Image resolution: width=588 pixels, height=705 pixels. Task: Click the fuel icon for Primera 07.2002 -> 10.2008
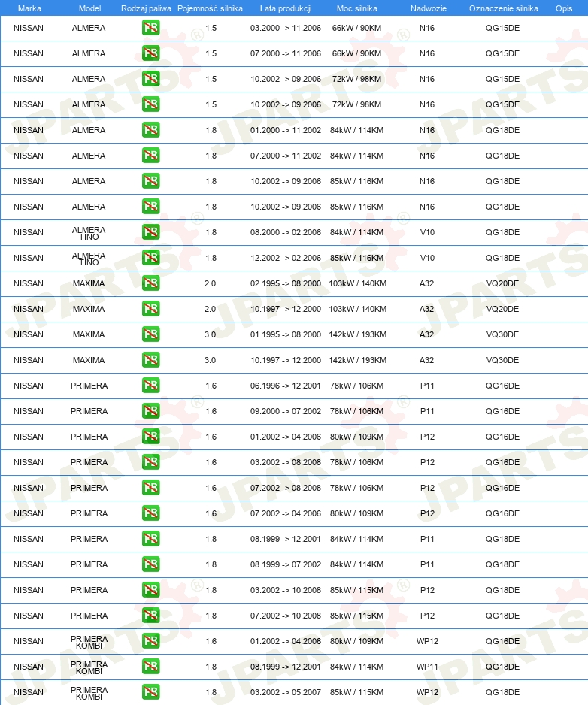150,616
